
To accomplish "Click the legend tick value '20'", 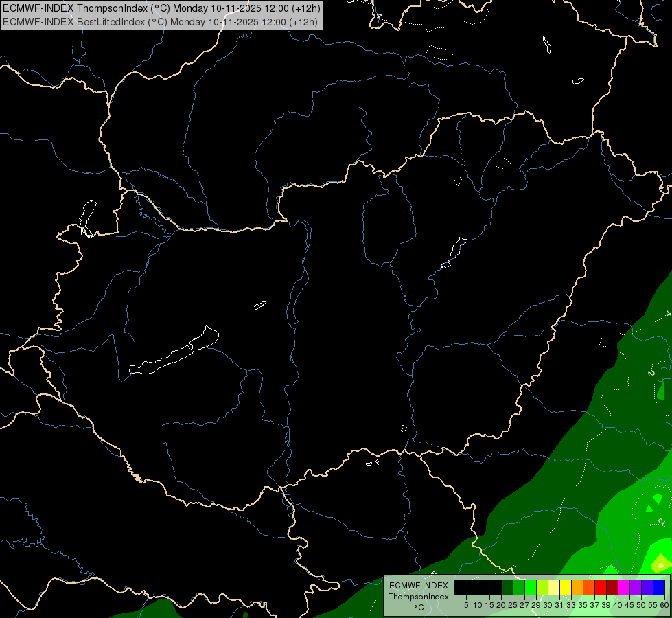I will (501, 605).
